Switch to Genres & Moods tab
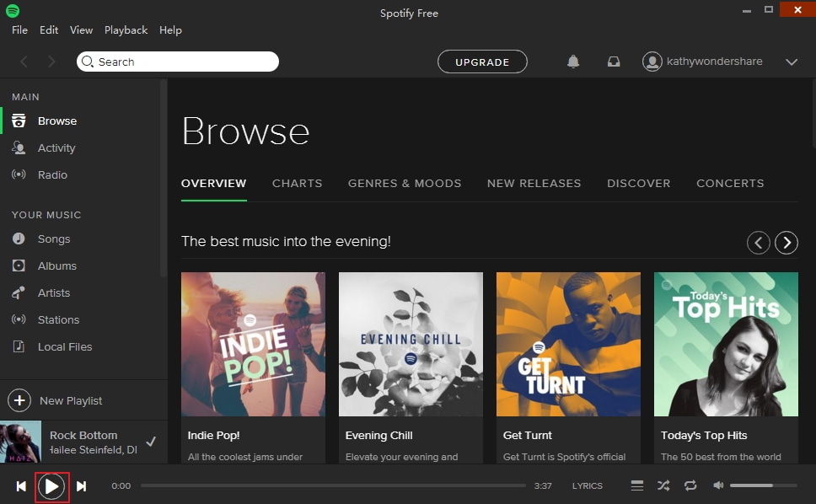The image size is (816, 504). click(405, 183)
